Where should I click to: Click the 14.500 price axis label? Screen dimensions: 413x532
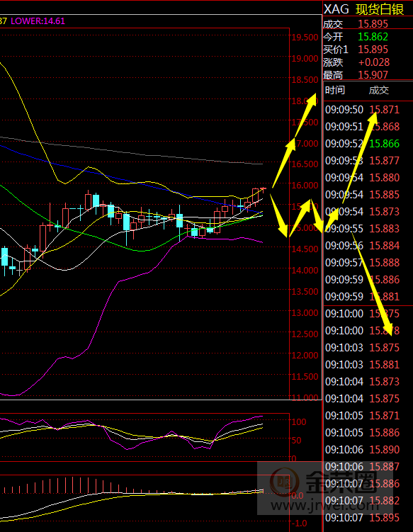point(305,249)
